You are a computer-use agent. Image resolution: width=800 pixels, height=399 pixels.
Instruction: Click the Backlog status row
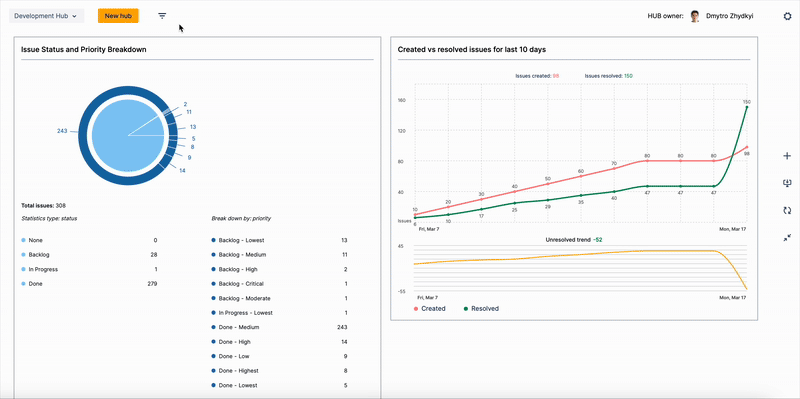(89, 255)
